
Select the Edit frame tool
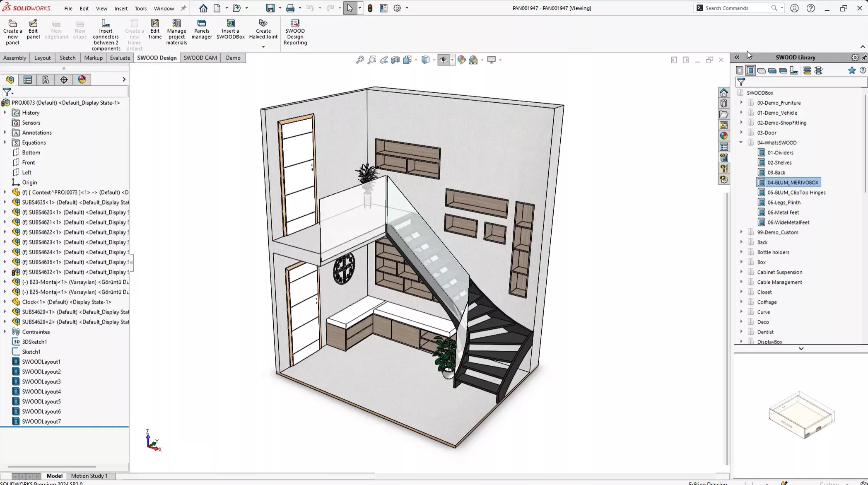[155, 29]
